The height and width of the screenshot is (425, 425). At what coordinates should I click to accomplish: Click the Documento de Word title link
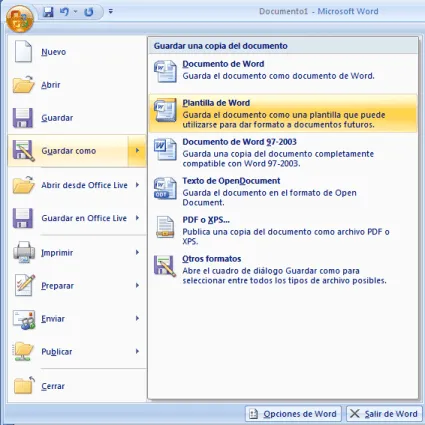point(223,64)
